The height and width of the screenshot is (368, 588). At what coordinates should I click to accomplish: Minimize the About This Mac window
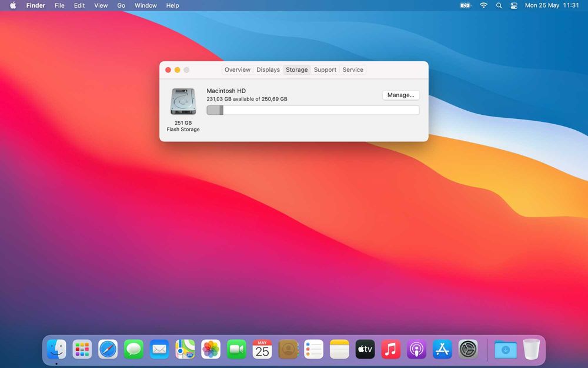(178, 70)
